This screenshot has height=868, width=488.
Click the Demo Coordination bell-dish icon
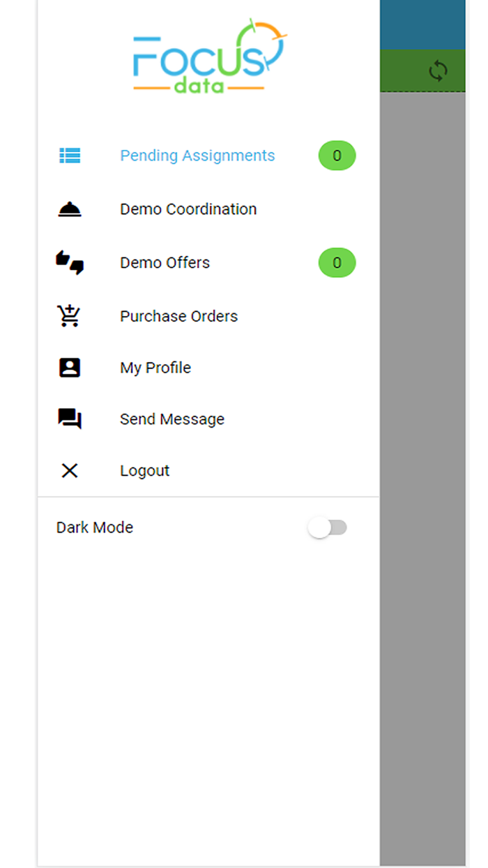pos(70,209)
